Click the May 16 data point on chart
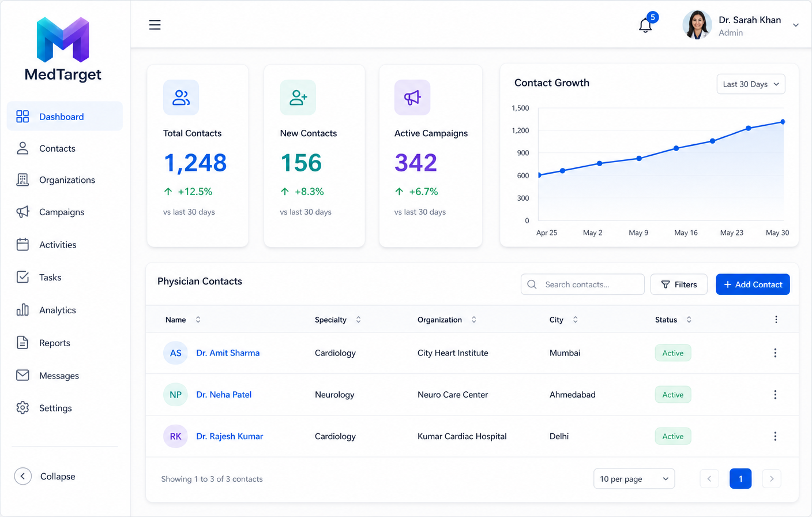The width and height of the screenshot is (812, 517). point(676,148)
